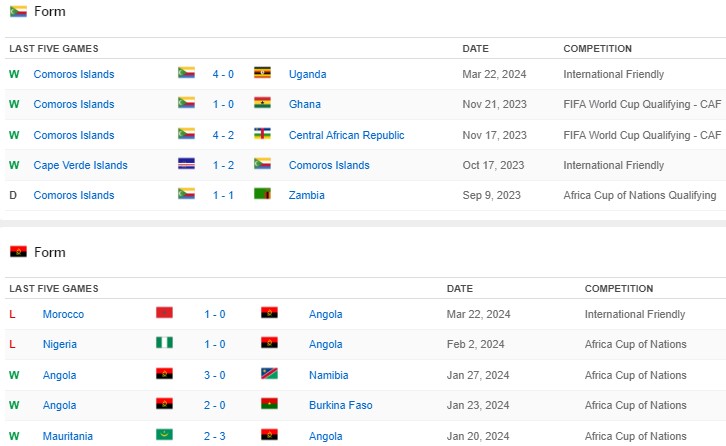Click the Cape Verde Islands flag icon
Image resolution: width=726 pixels, height=446 pixels.
(x=186, y=165)
